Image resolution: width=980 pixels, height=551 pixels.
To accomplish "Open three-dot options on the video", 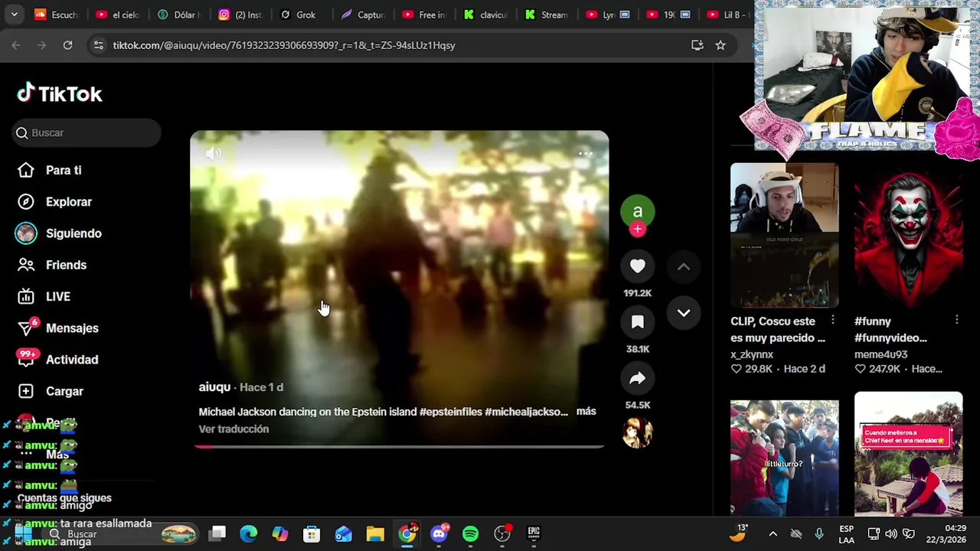I will 585,154.
